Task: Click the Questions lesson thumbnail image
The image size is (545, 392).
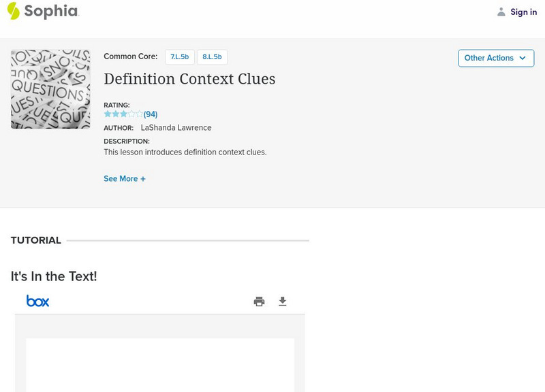Action: point(50,89)
